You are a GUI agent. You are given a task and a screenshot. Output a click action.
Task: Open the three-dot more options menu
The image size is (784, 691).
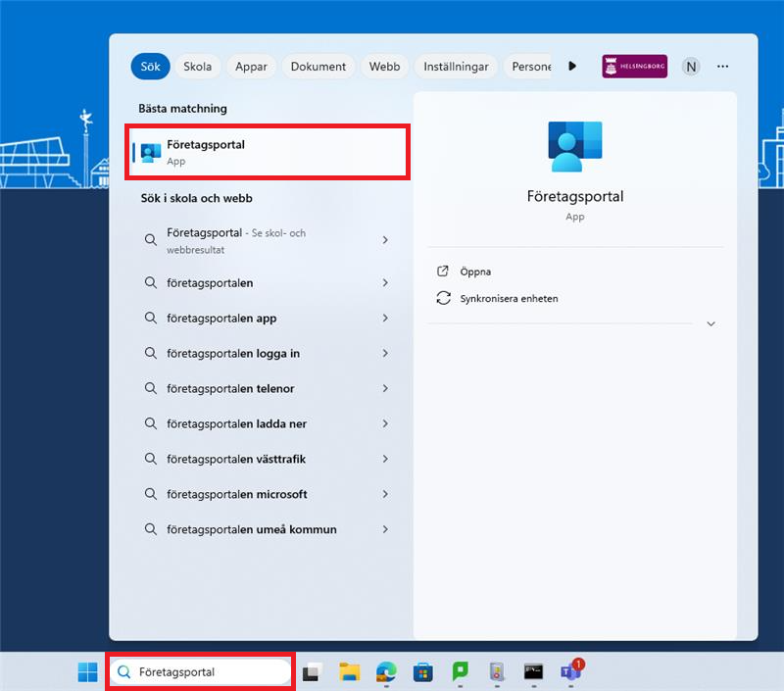(x=722, y=67)
